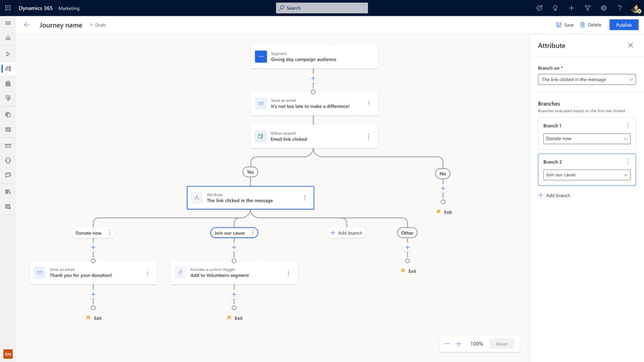Click Add branch in Attribute panel
The width and height of the screenshot is (644, 362).
coord(554,195)
